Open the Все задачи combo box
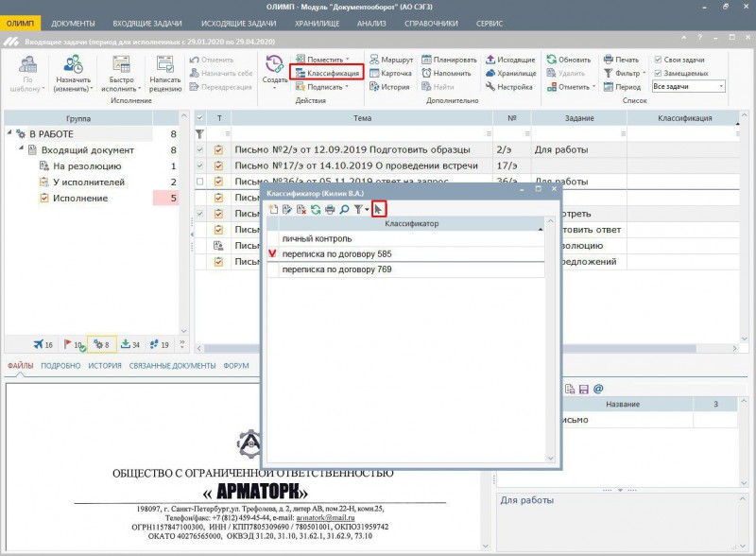The height and width of the screenshot is (556, 756). [689, 86]
